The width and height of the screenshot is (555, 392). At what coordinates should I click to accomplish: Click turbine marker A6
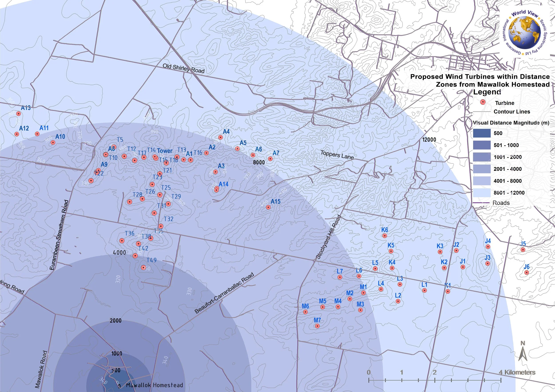(253, 155)
